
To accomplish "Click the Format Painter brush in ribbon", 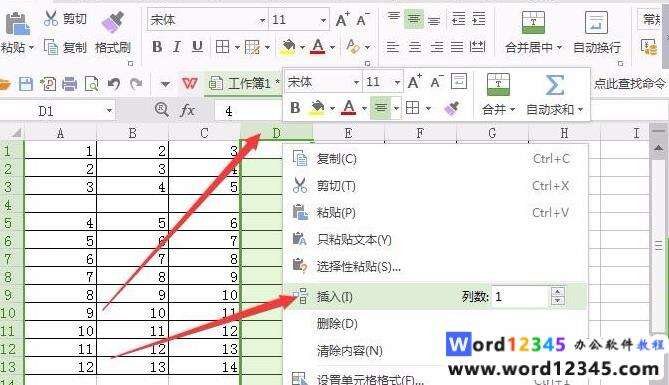I will [x=113, y=22].
